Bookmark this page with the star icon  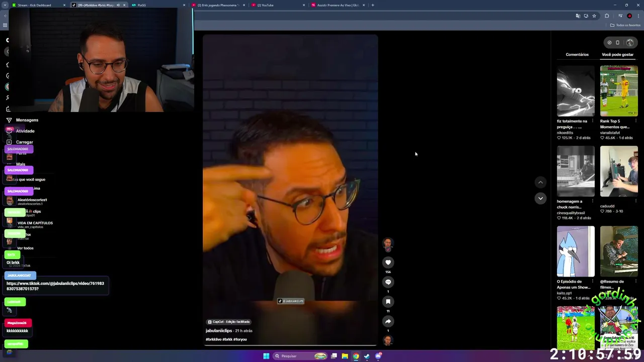click(x=594, y=16)
